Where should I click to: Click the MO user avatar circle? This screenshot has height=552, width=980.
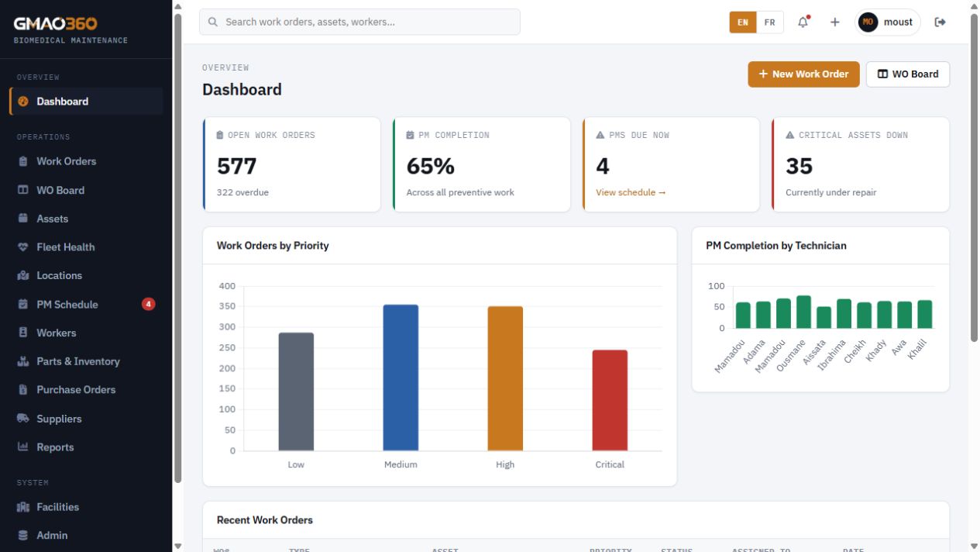tap(868, 22)
